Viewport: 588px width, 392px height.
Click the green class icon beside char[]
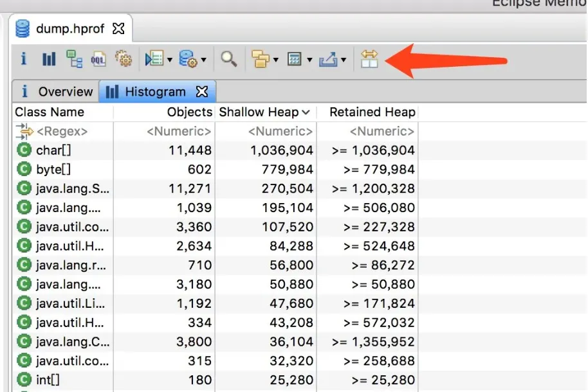24,150
